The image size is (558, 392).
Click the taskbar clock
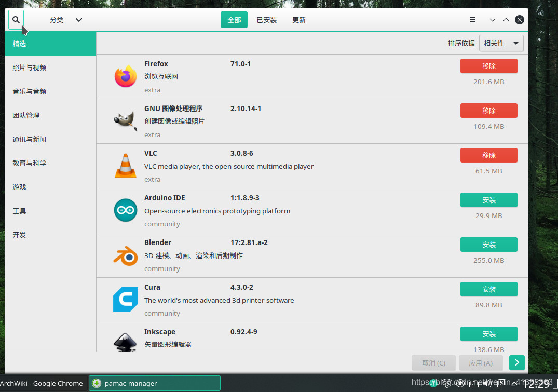536,384
